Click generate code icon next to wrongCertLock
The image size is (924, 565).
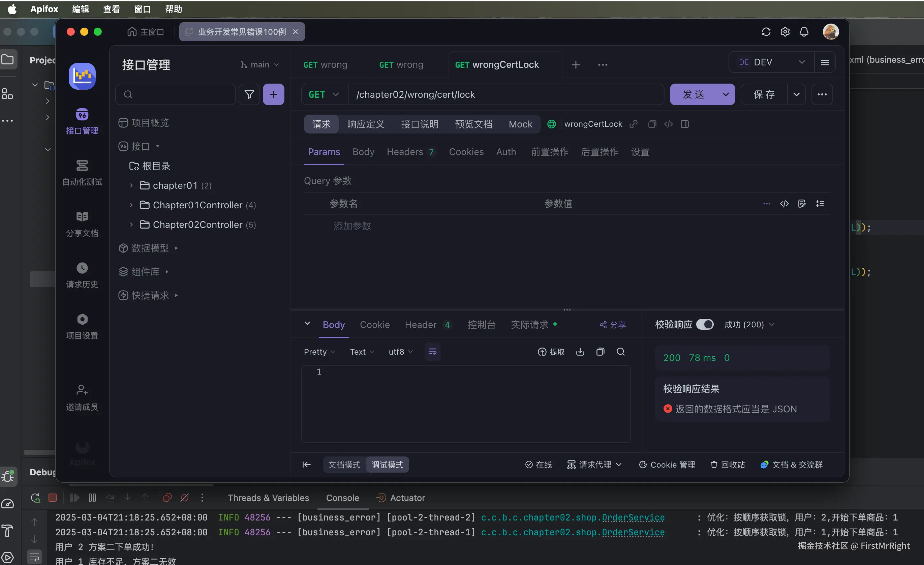click(668, 124)
